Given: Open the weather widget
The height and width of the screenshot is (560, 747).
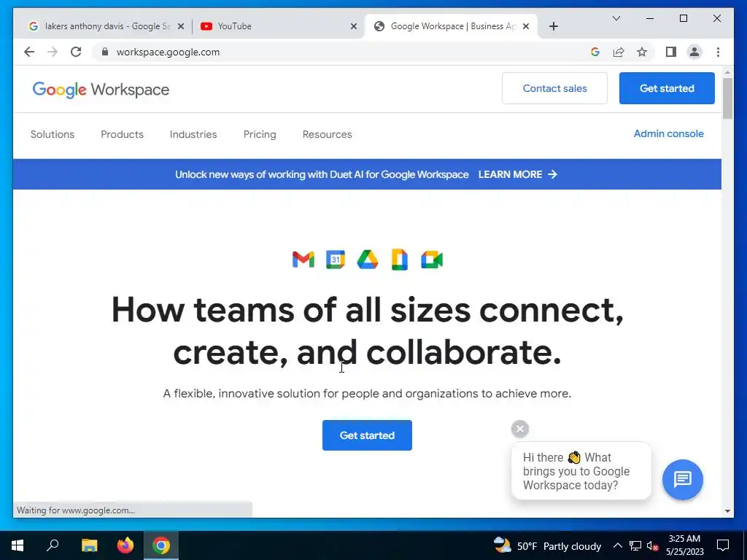Looking at the screenshot, I should [x=547, y=545].
